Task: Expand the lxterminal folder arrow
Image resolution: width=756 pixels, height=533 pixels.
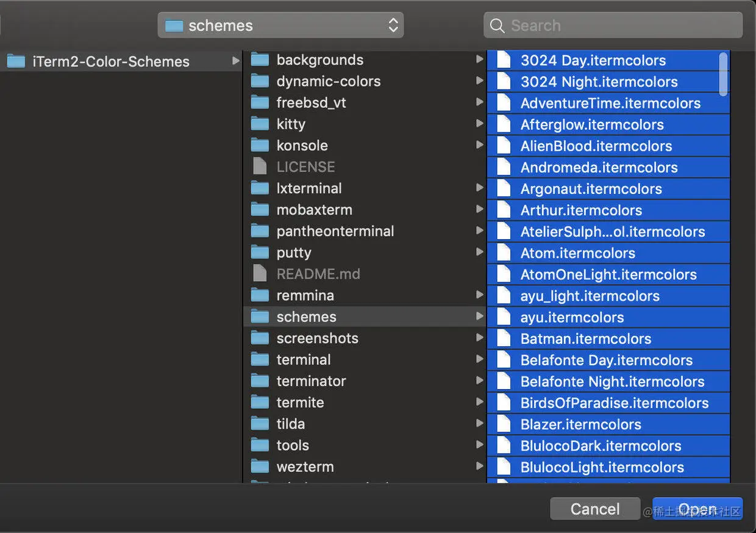Action: pyautogui.click(x=480, y=188)
